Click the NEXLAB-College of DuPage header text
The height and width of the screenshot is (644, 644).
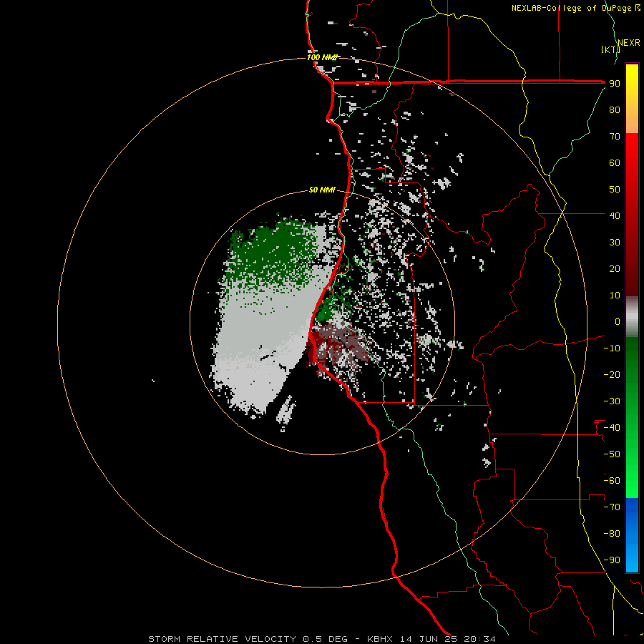pyautogui.click(x=575, y=8)
